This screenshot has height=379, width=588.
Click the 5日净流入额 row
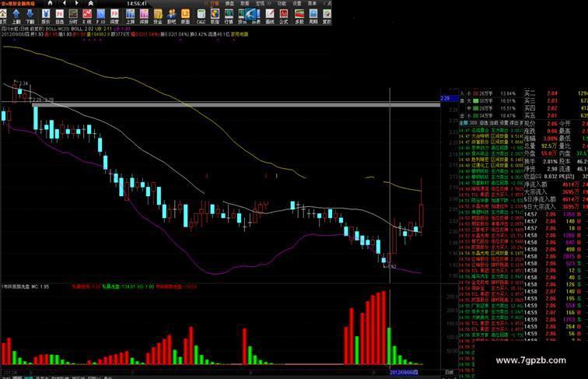[556, 199]
